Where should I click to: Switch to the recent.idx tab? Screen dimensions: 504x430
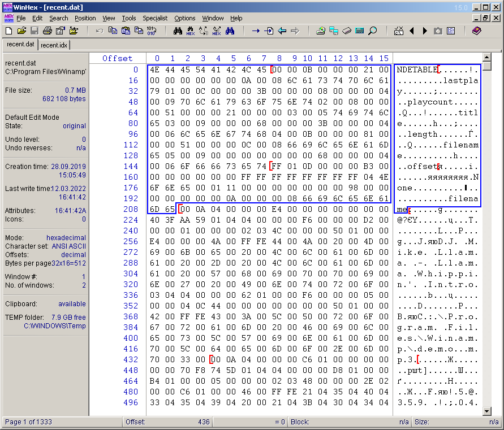coord(54,45)
